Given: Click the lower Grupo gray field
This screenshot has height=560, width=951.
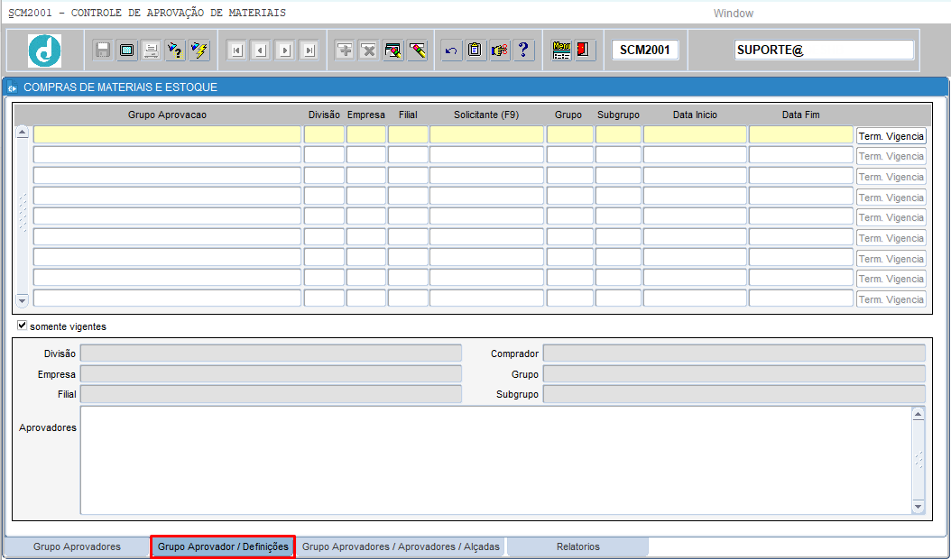Looking at the screenshot, I should (x=734, y=374).
